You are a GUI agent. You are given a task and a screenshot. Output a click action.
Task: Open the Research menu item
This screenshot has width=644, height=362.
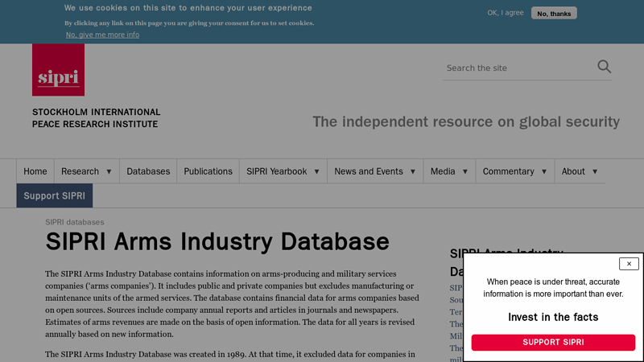point(80,171)
